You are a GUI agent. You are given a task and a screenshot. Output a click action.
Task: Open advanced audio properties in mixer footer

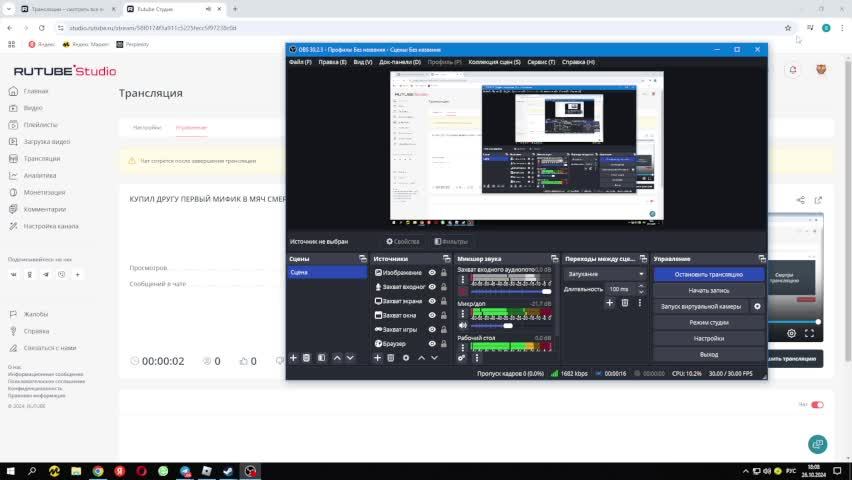point(461,358)
